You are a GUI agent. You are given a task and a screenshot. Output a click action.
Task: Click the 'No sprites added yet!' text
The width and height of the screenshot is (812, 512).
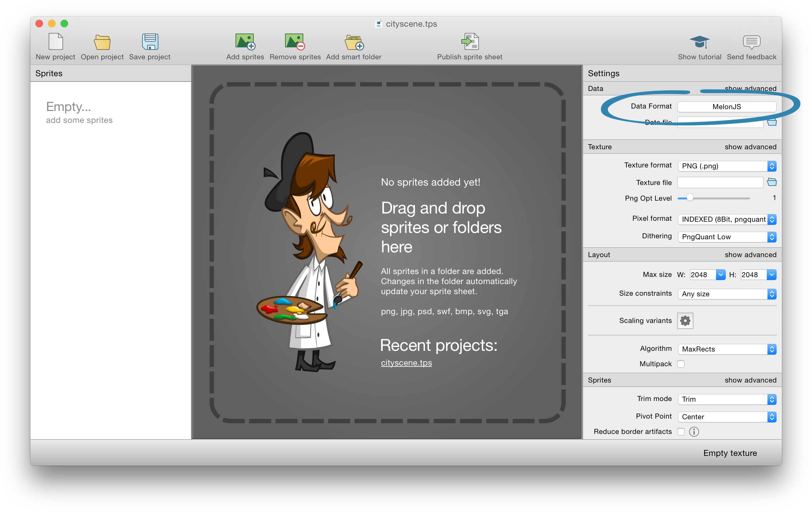(x=430, y=182)
